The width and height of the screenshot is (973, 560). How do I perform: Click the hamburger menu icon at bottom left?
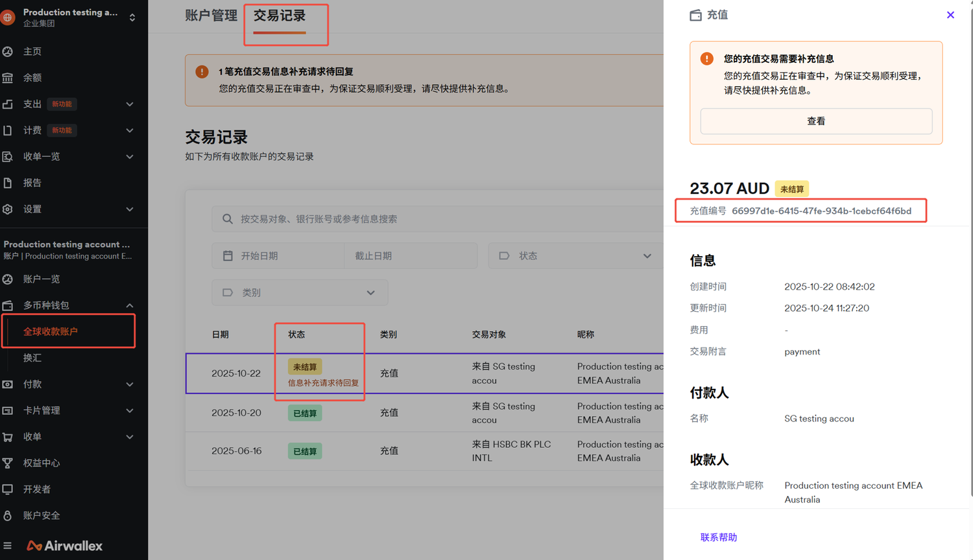point(8,546)
